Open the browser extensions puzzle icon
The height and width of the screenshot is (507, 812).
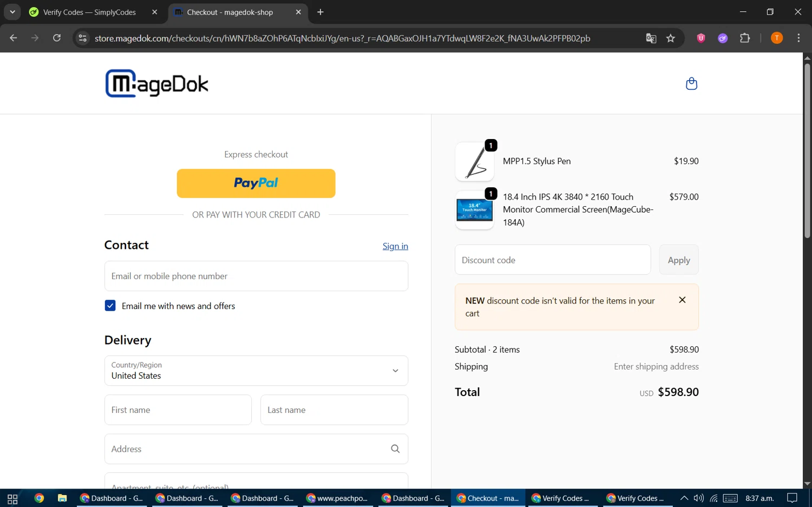[745, 38]
